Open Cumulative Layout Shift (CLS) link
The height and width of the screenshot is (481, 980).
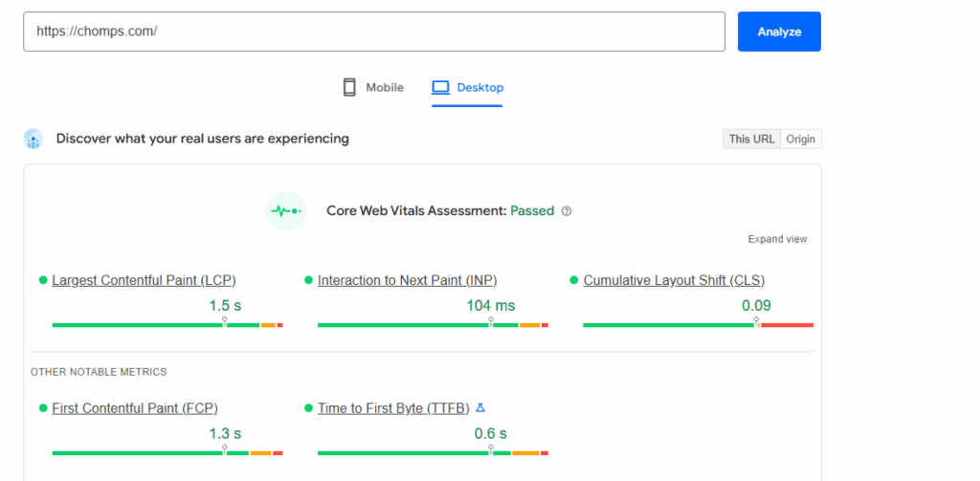[x=674, y=280]
